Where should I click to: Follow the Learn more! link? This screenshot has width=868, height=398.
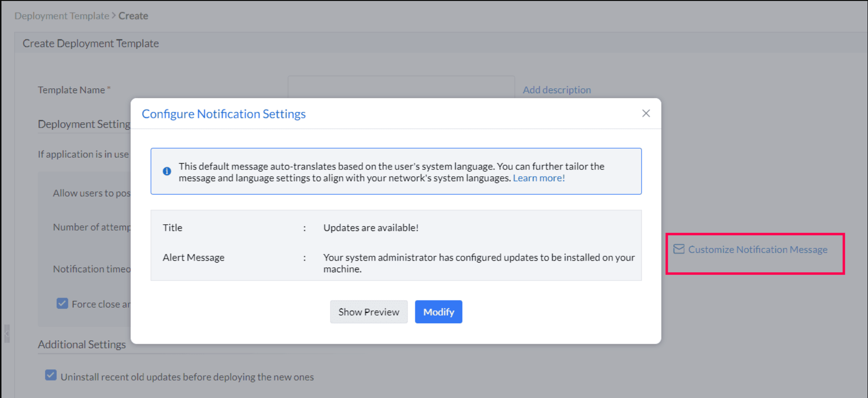point(539,178)
